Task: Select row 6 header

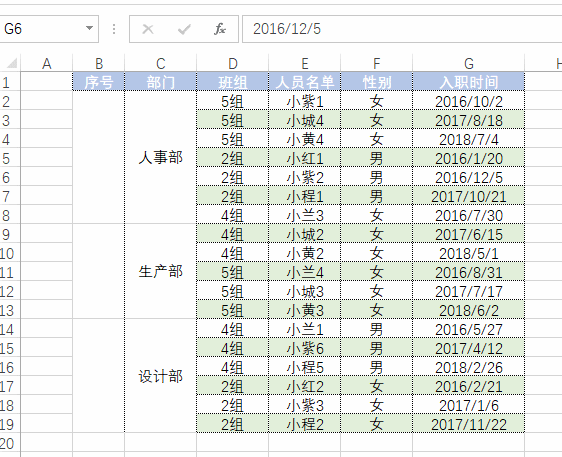Action: [x=10, y=178]
